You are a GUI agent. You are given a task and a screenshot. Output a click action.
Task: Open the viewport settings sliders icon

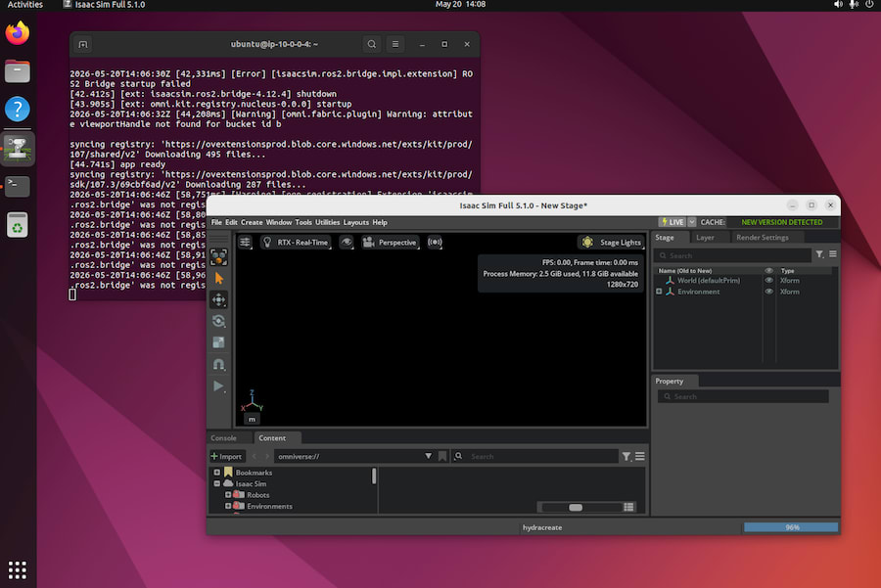[x=245, y=242]
